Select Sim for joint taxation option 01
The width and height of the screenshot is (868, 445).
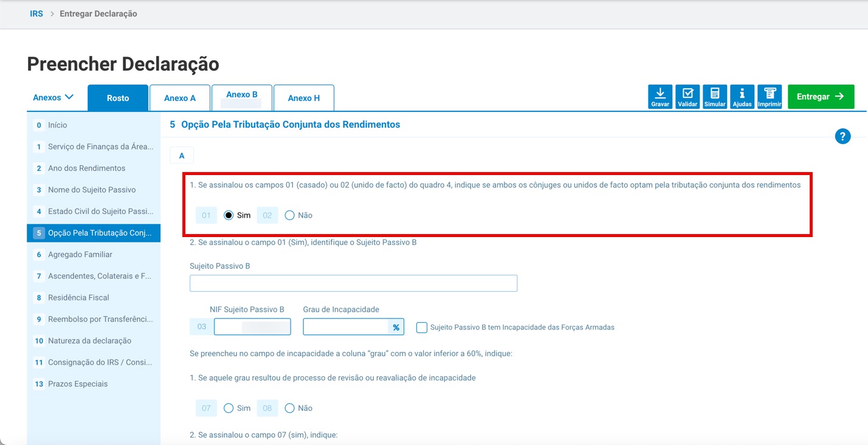(229, 215)
